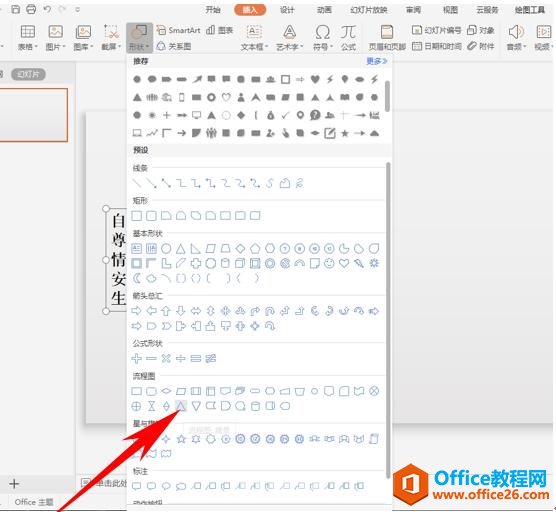Open the 符号 (Symbol) dropdown

[x=322, y=38]
